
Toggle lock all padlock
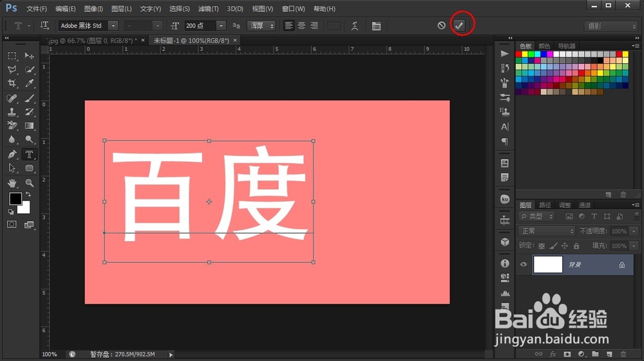(576, 246)
